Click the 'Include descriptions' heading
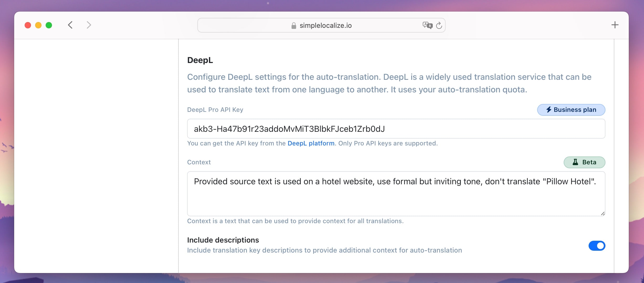The width and height of the screenshot is (644, 283). click(223, 240)
